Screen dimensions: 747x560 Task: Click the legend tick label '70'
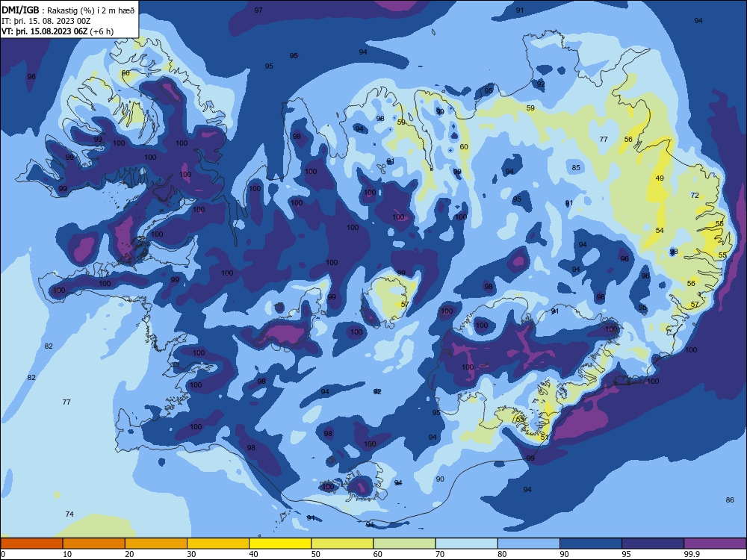coord(440,554)
